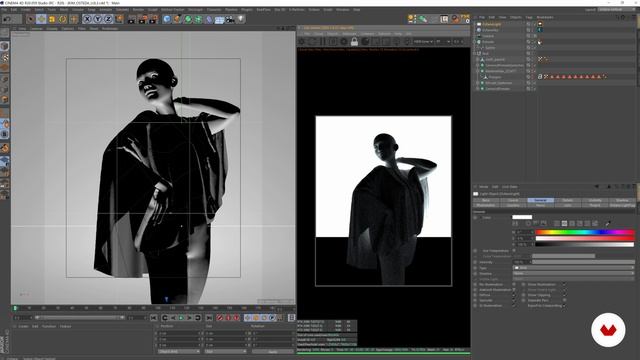Toggle the Live Viewer lock resolution icon

(354, 42)
